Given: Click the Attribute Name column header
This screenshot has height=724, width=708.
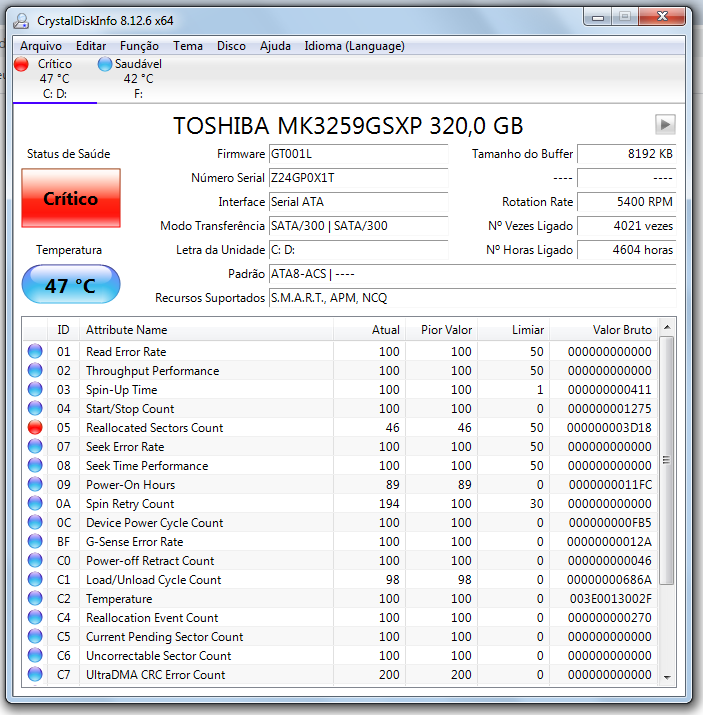Looking at the screenshot, I should click(x=208, y=332).
